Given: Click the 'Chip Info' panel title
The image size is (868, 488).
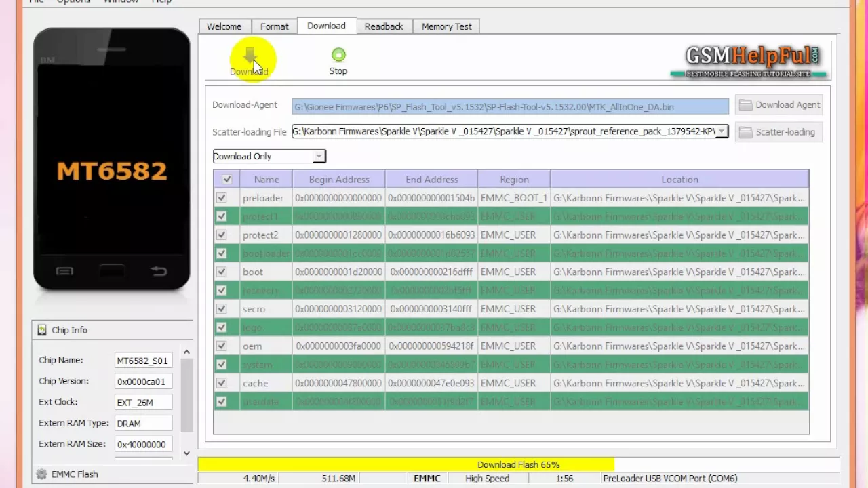Looking at the screenshot, I should [x=69, y=330].
